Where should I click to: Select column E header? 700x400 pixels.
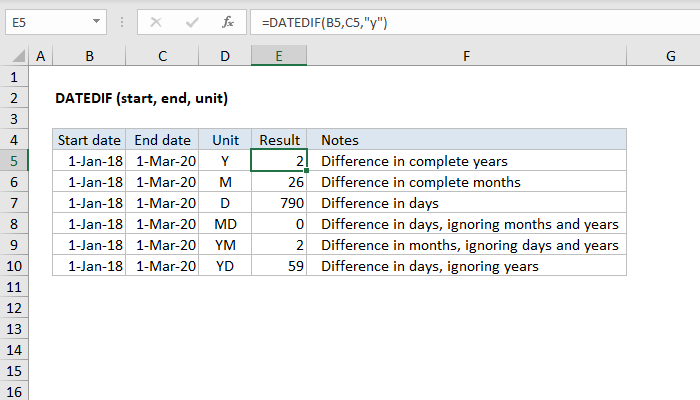[x=278, y=58]
